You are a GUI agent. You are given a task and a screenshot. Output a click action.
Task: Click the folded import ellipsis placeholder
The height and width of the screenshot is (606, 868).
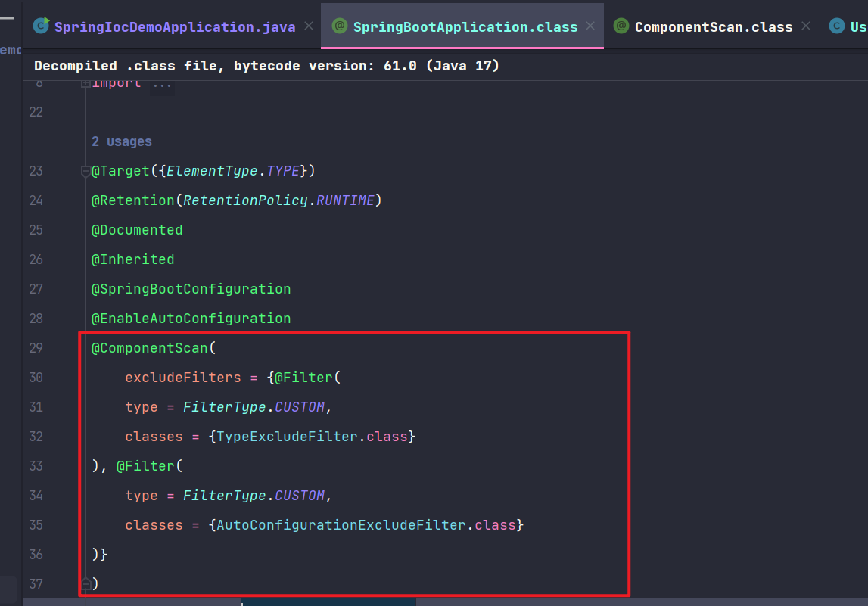pos(162,85)
